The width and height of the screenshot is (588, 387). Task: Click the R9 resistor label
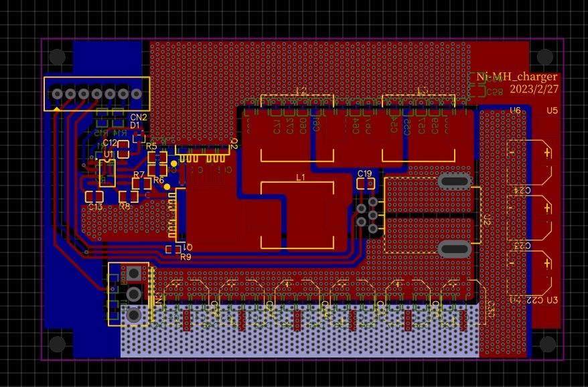[186, 257]
